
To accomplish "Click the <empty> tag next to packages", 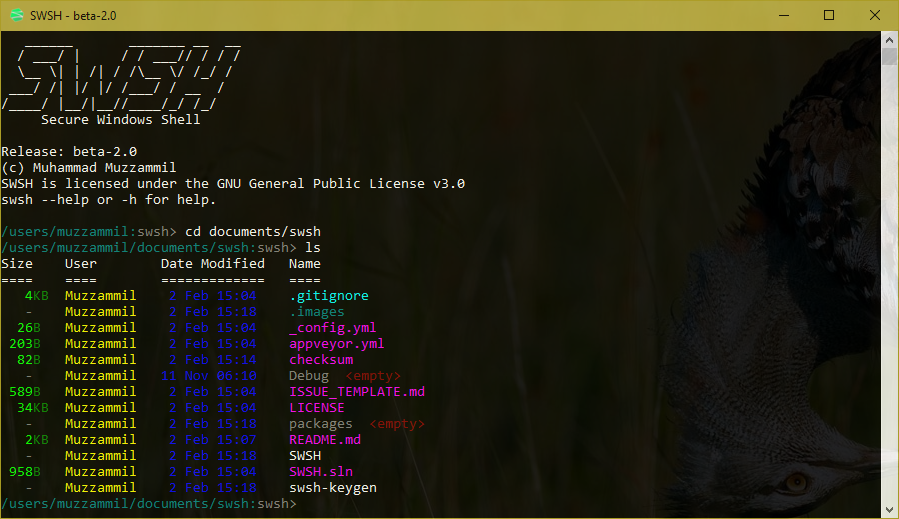I will pyautogui.click(x=397, y=424).
